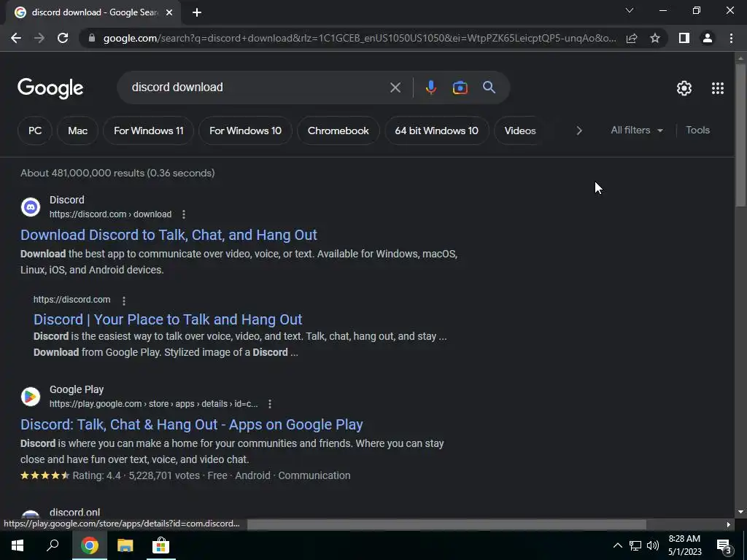Click Chrome icon in the taskbar

(90, 545)
